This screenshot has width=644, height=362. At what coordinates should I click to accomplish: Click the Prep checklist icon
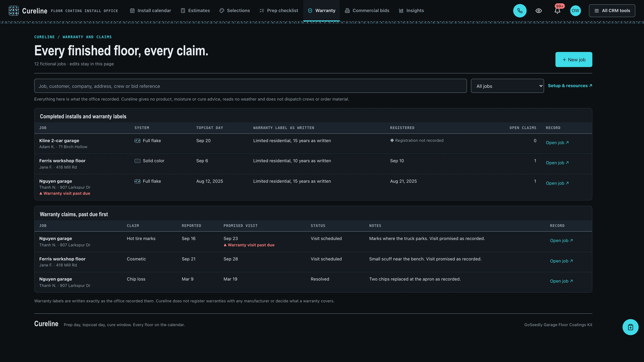pos(262,11)
